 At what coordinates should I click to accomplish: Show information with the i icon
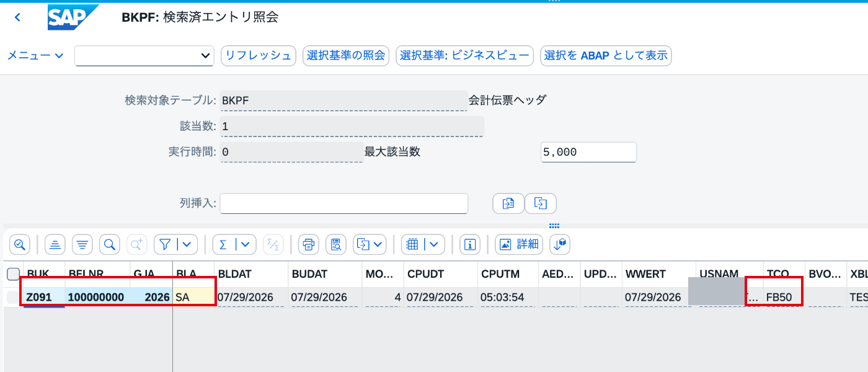point(470,244)
